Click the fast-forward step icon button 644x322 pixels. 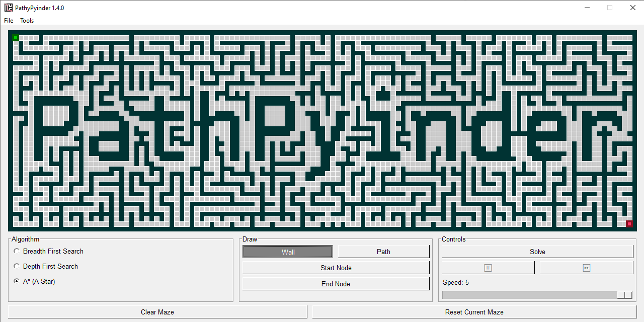586,268
